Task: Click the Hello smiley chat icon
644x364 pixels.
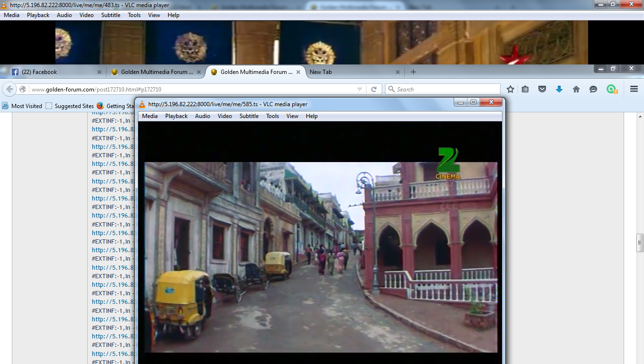Action: pyautogui.click(x=593, y=89)
